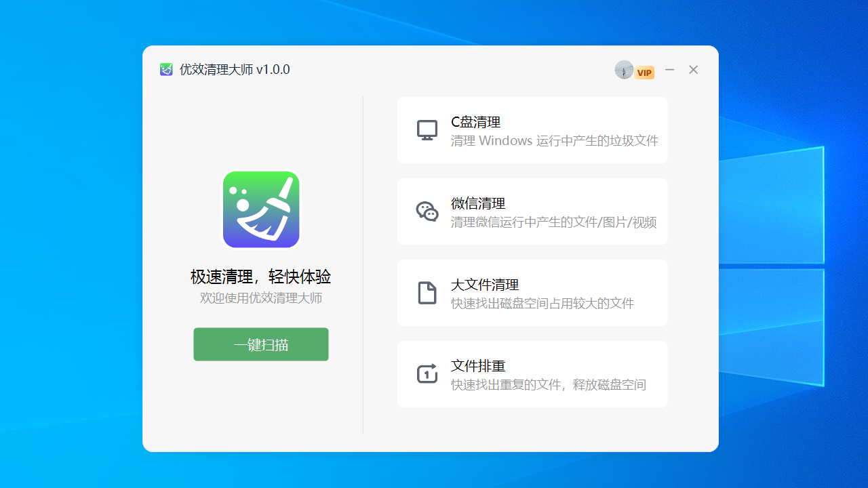868x488 pixels.
Task: Click the document icon next to 大文件清理
Action: click(x=427, y=292)
